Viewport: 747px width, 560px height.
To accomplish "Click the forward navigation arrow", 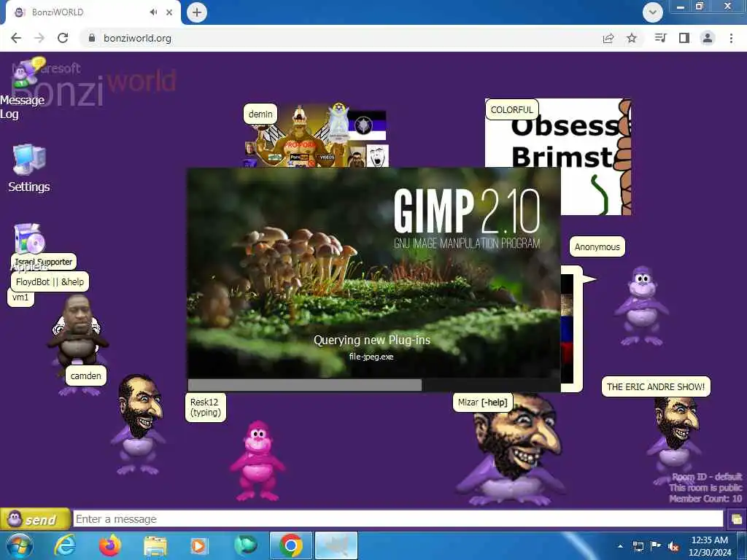I will (39, 38).
